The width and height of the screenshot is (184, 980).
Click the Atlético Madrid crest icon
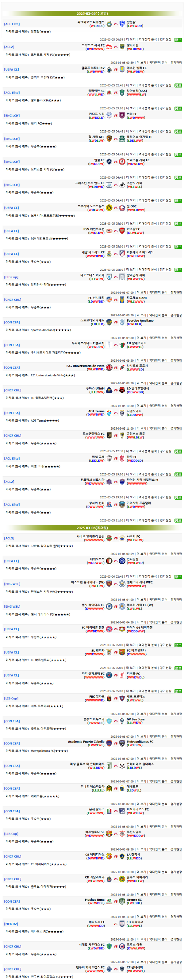tap(122, 254)
